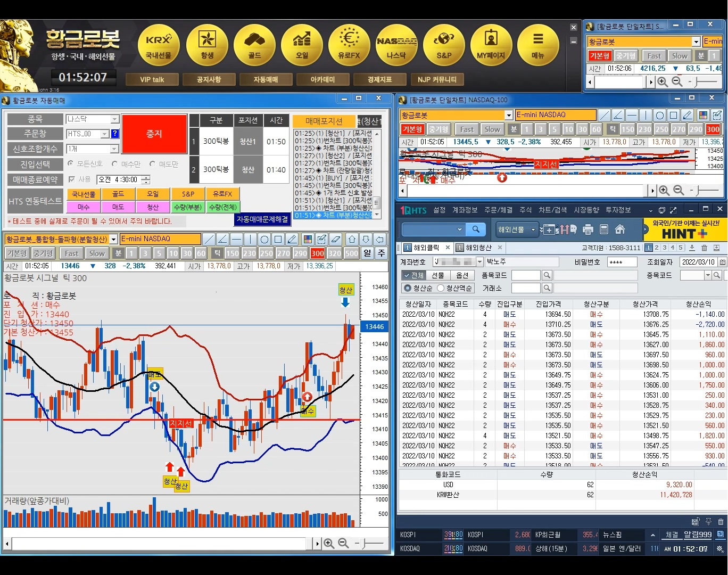The height and width of the screenshot is (575, 728).
Task: Select the 매수만 radio button
Action: coord(115,164)
